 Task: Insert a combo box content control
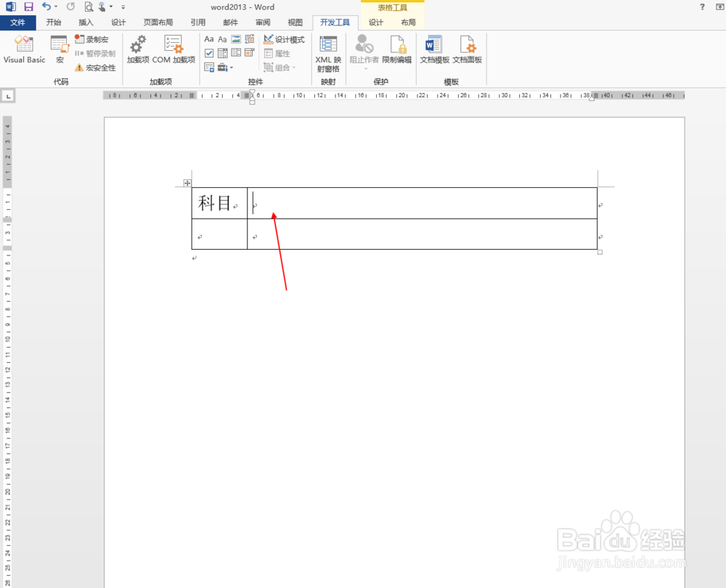coord(222,53)
